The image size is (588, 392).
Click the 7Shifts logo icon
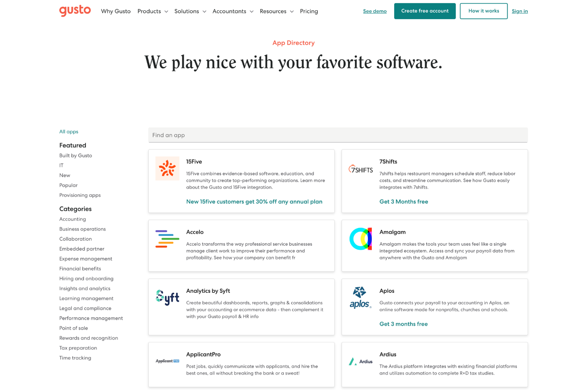pos(360,169)
